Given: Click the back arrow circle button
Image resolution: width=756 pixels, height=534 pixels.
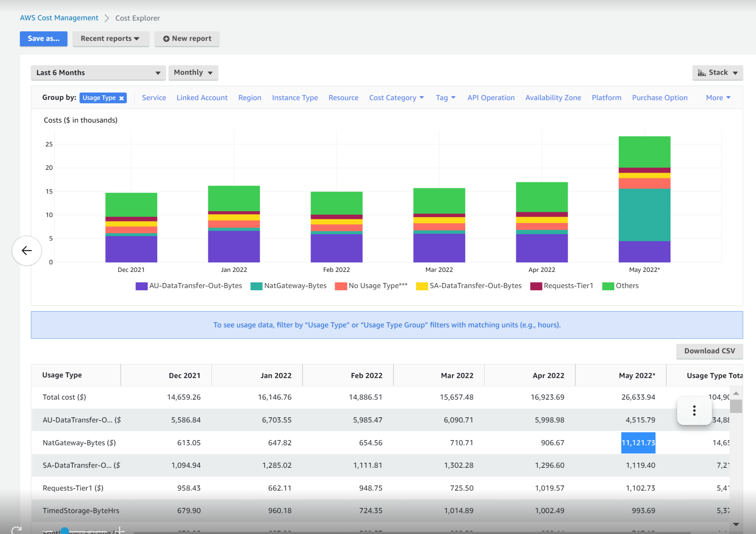Looking at the screenshot, I should coord(27,251).
